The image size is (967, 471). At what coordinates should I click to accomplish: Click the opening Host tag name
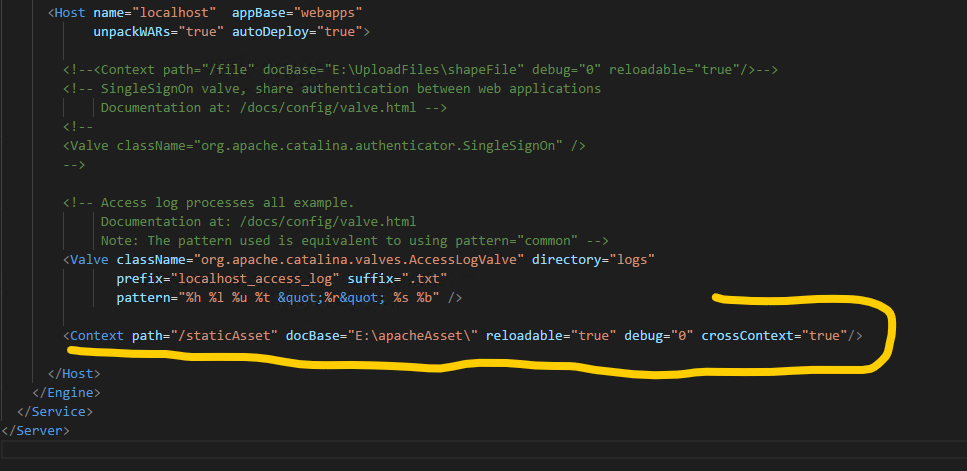pos(70,13)
